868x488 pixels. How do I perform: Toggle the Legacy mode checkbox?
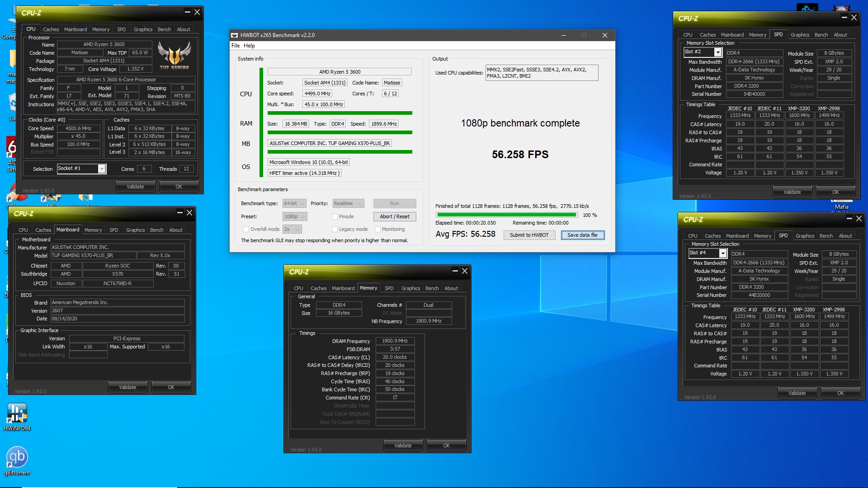pyautogui.click(x=335, y=229)
